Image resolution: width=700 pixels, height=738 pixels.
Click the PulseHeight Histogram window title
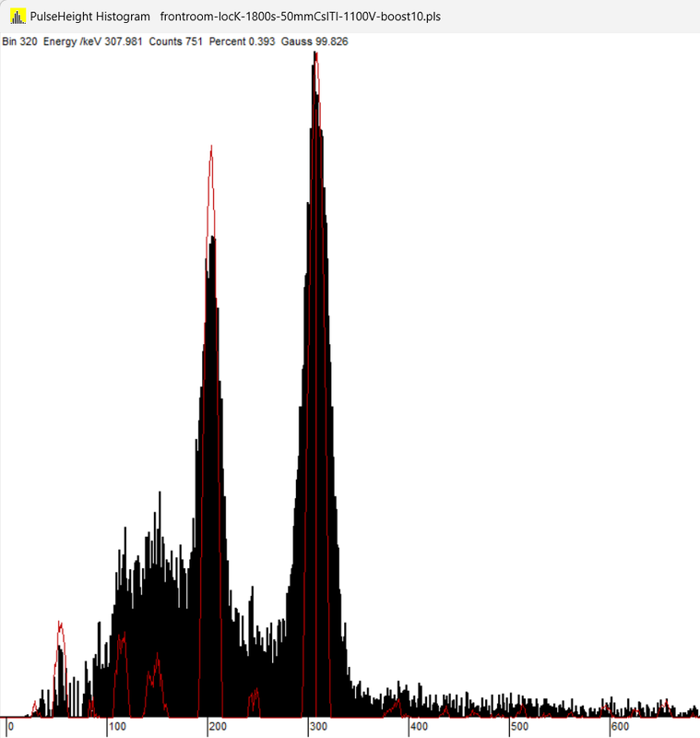(x=89, y=17)
